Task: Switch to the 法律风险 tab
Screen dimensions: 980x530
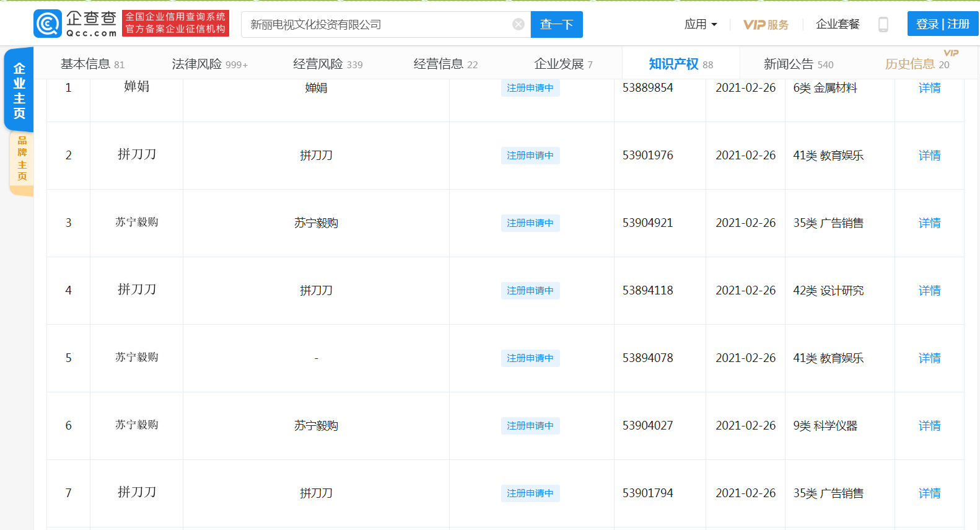Action: [209, 64]
